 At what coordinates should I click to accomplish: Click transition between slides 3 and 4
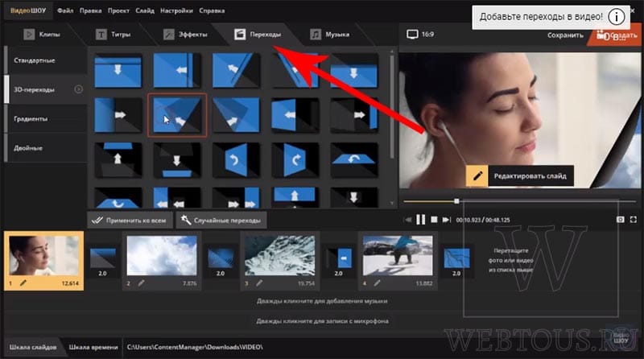(339, 258)
